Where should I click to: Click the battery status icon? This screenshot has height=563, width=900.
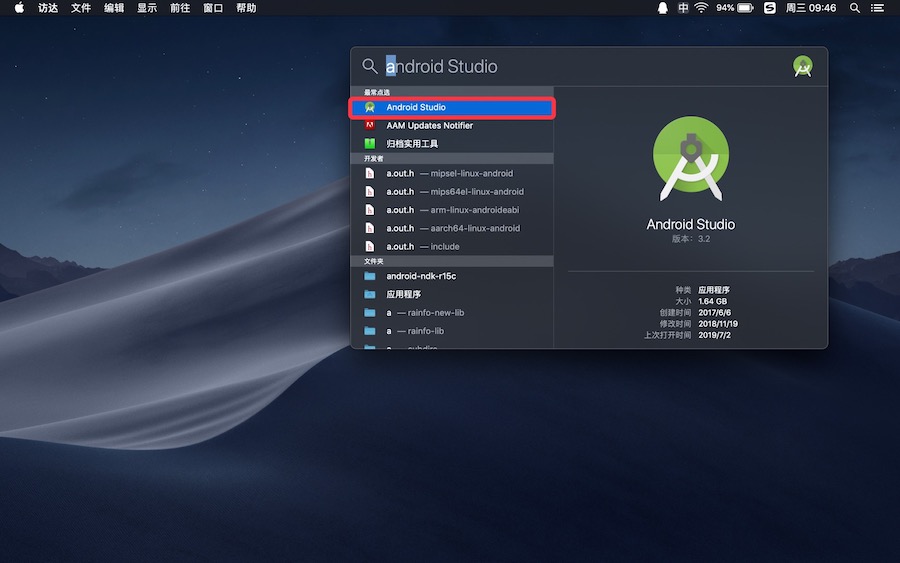[x=745, y=8]
